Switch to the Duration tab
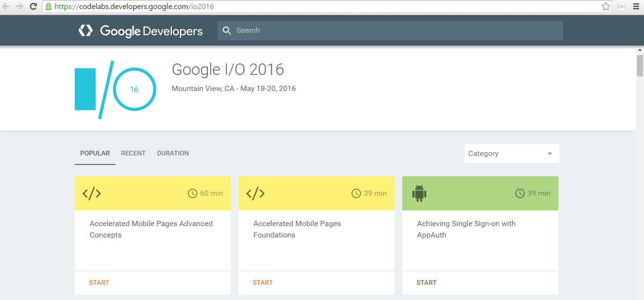644x300 pixels. (x=173, y=153)
